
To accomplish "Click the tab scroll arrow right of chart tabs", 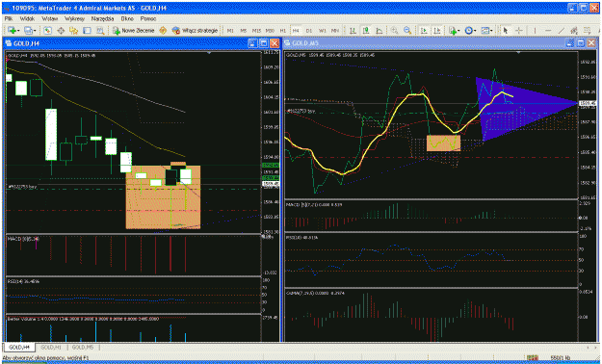I will point(596,347).
